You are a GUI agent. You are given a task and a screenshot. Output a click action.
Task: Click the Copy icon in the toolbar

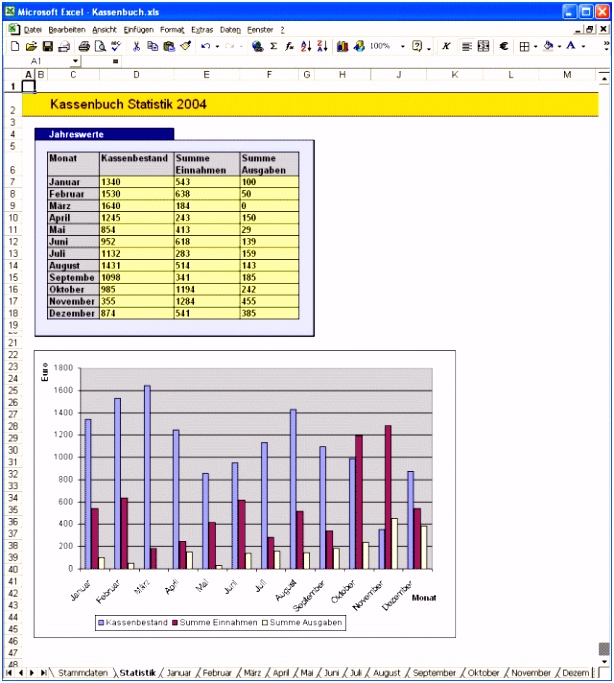(x=152, y=46)
